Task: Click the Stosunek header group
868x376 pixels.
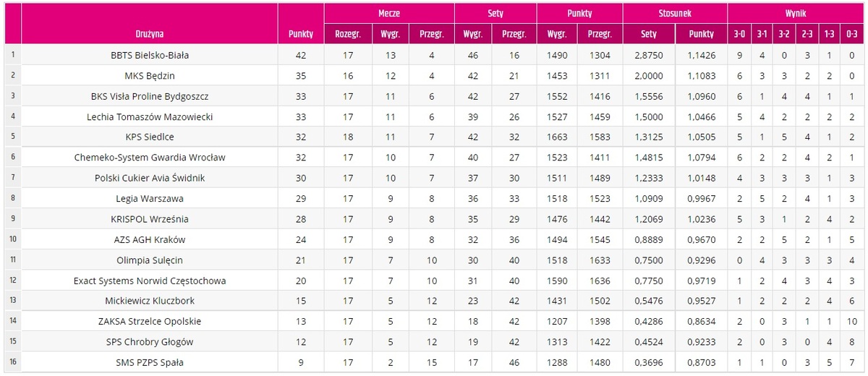Action: [x=675, y=13]
